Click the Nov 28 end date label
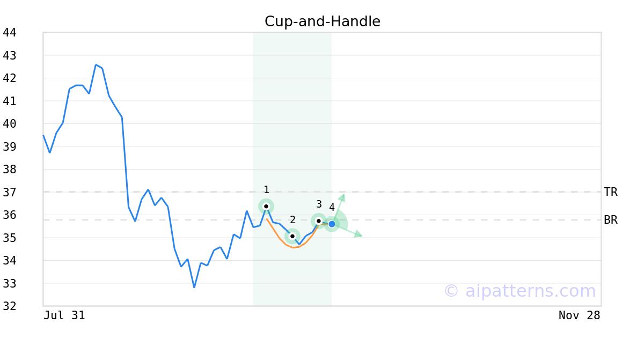 click(579, 315)
